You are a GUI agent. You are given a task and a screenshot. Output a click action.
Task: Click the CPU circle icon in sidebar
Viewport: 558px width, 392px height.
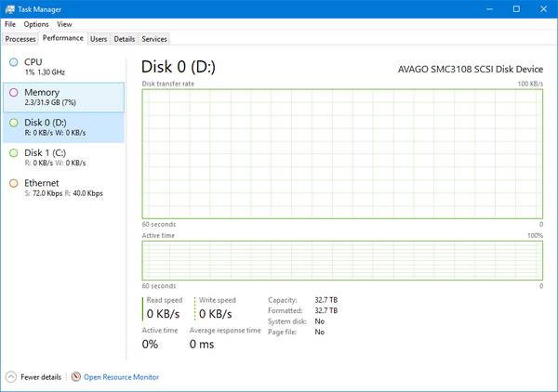pos(13,62)
